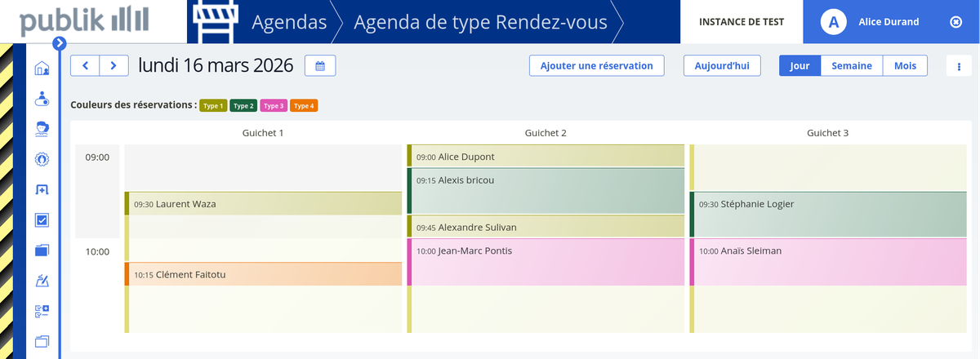
Task: Open the user with toggle sidebar icon
Action: coord(42,99)
